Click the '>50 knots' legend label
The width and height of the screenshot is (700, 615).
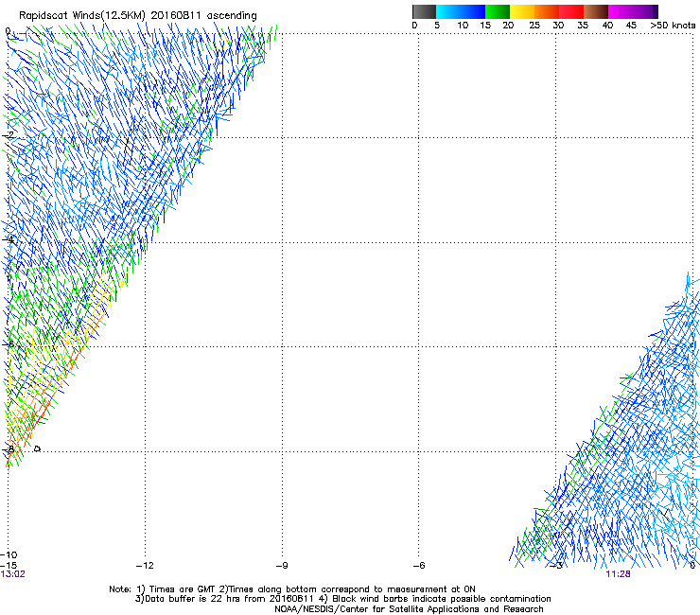tap(673, 25)
